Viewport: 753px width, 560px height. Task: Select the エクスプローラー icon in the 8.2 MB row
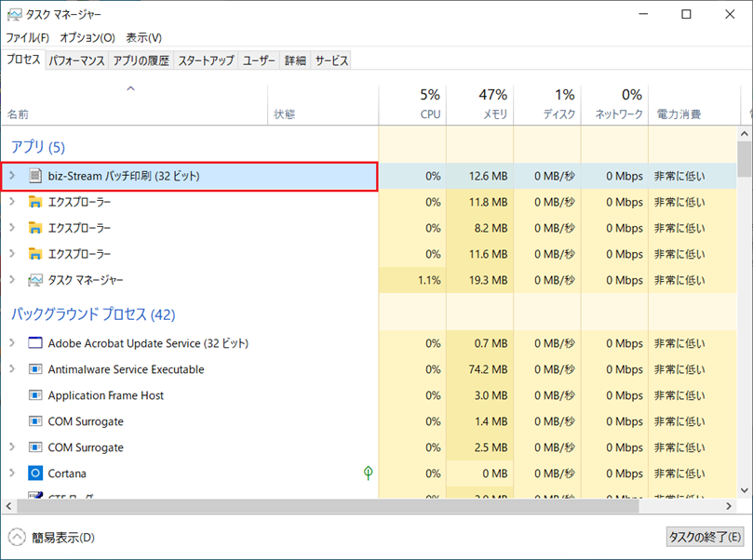pos(35,228)
